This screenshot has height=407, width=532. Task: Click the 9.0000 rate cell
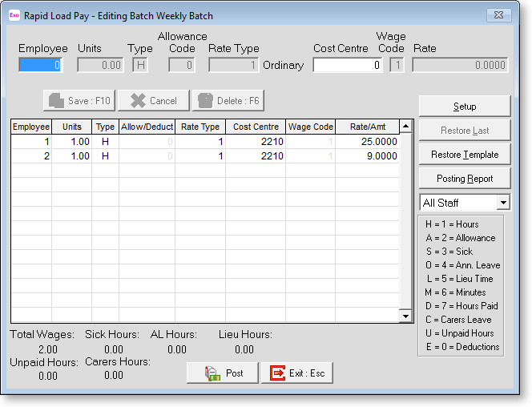point(366,156)
